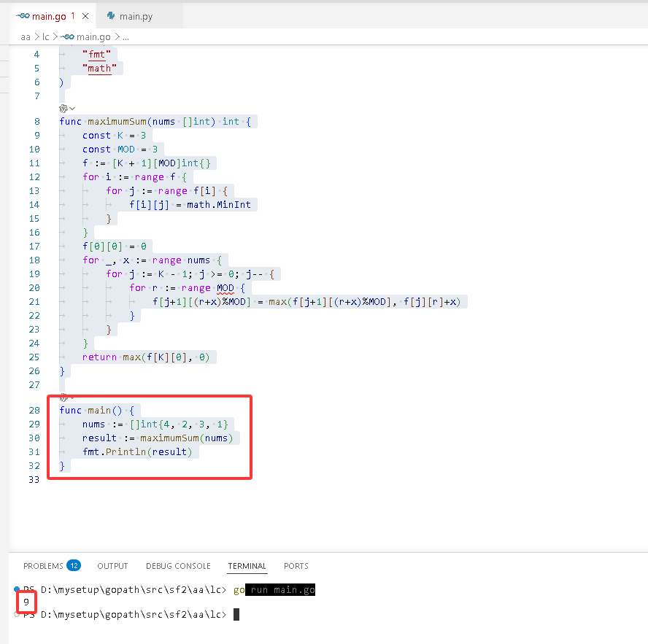Click 'const K = 3' on line 9
The width and height of the screenshot is (648, 644).
tap(114, 136)
